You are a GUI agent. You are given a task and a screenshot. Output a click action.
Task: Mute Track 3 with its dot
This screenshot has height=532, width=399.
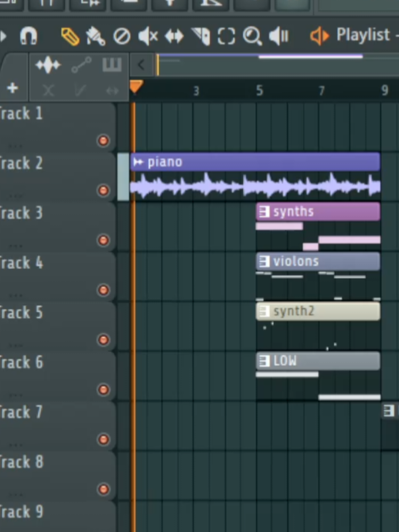point(103,240)
